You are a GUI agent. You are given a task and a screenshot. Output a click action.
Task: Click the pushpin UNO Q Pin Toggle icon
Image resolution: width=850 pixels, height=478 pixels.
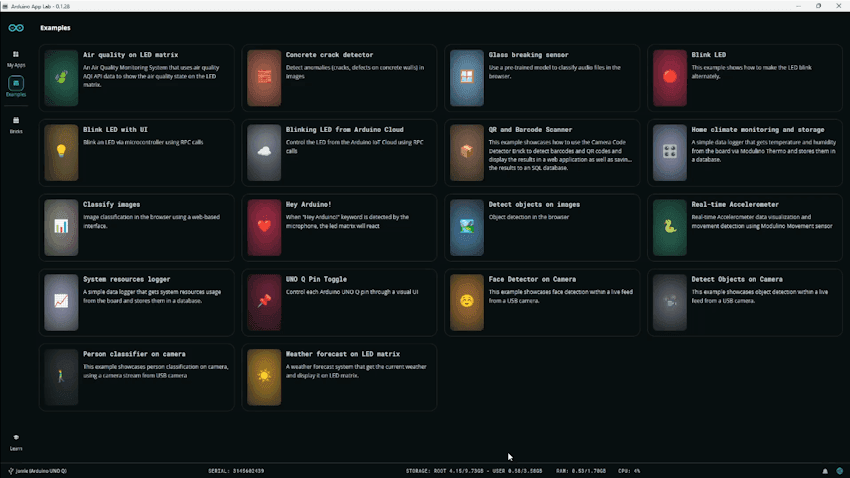coord(264,301)
